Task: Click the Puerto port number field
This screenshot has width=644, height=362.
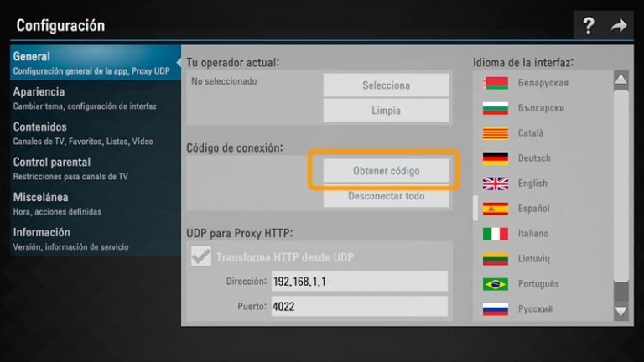Action: (360, 306)
